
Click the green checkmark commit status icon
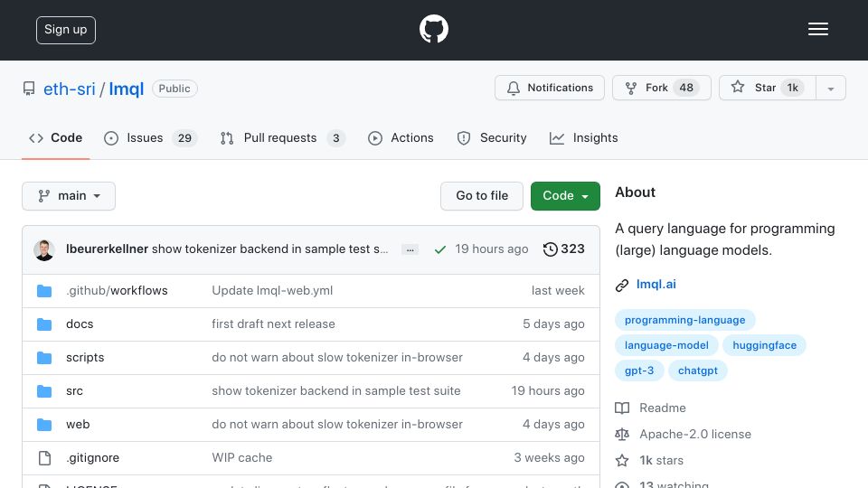(440, 249)
